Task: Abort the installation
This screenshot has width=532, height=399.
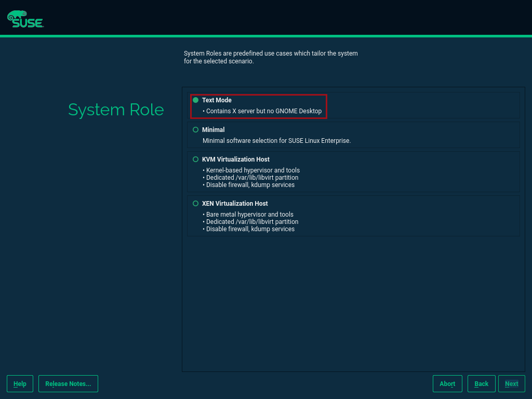Action: coord(447,383)
